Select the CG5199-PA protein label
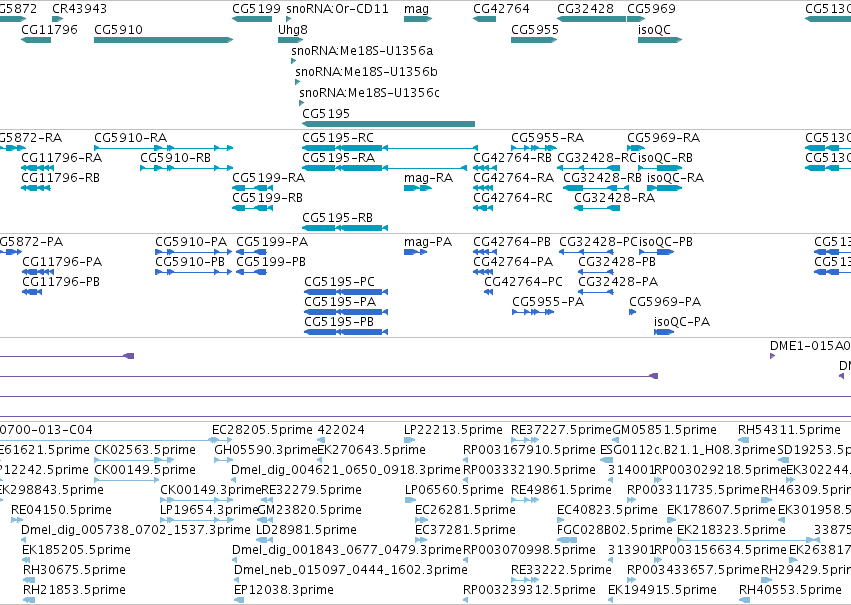This screenshot has height=605, width=851. click(x=272, y=242)
